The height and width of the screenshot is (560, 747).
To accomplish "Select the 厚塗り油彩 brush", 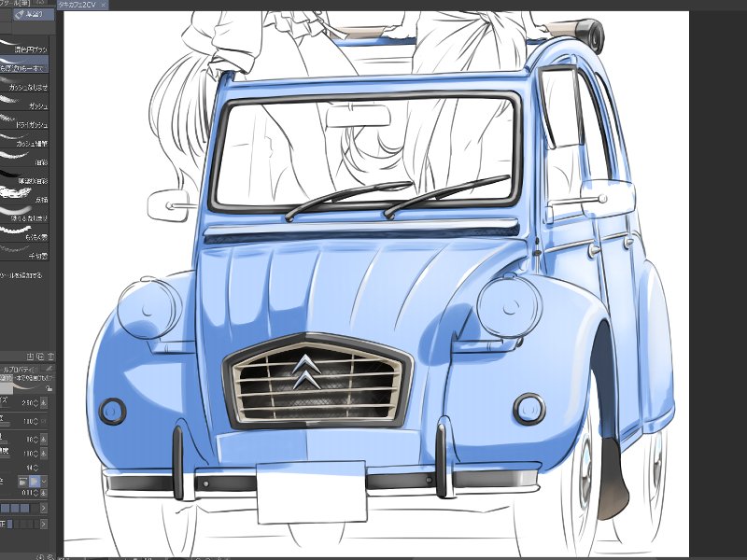I will pos(24,177).
